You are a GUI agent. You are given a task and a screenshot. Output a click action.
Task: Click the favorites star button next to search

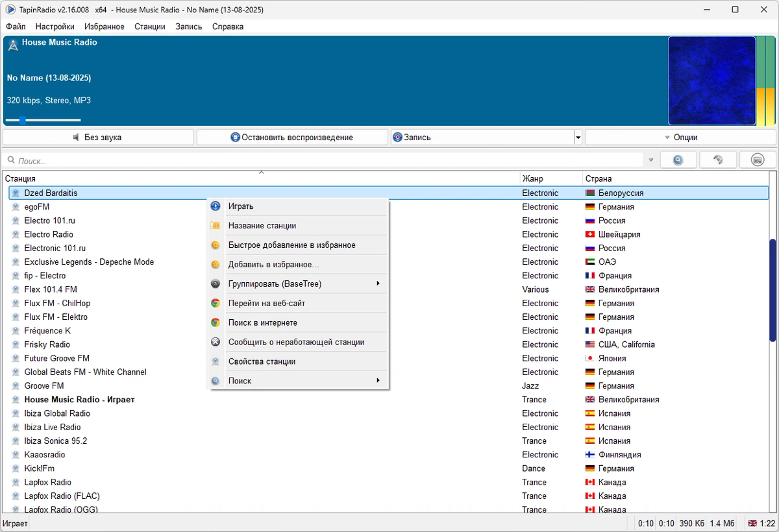pos(718,160)
